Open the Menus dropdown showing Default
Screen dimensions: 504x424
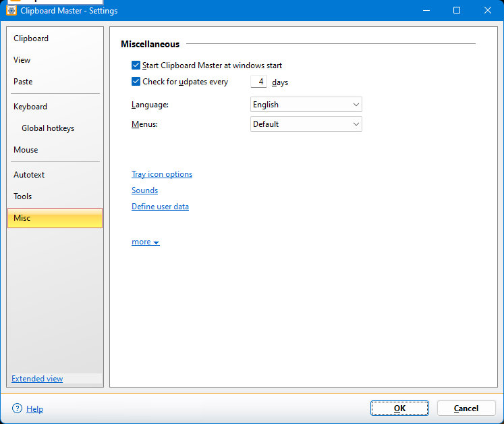[306, 124]
